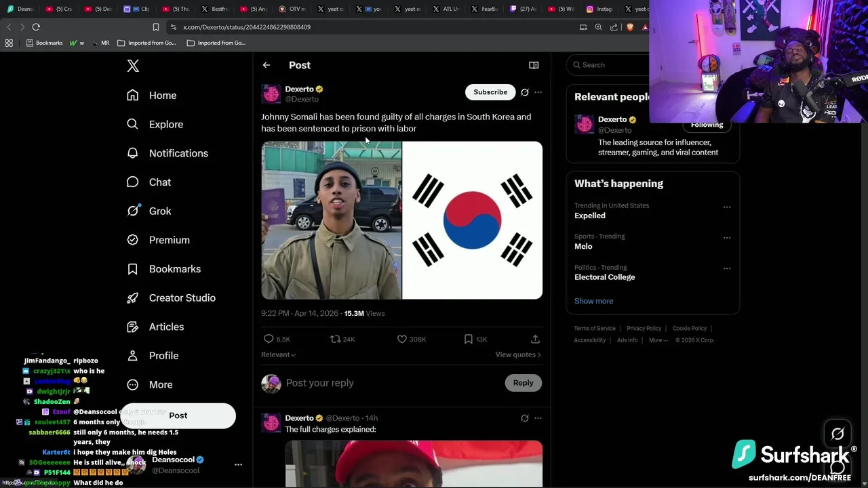Open the three-dot menu on the main post
This screenshot has width=868, height=488.
coord(538,92)
